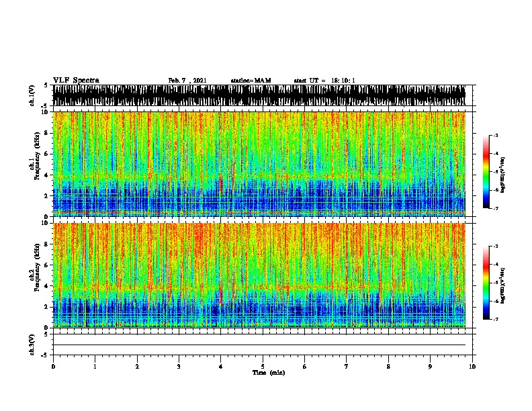Screen dimensions: 532x411
Task: Click the "4" kHz tick on ch.1 axis
Action: coord(46,175)
